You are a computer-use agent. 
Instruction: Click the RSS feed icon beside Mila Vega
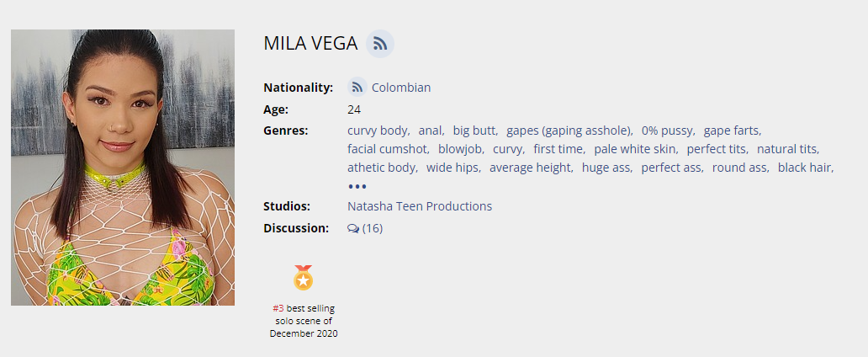click(380, 44)
